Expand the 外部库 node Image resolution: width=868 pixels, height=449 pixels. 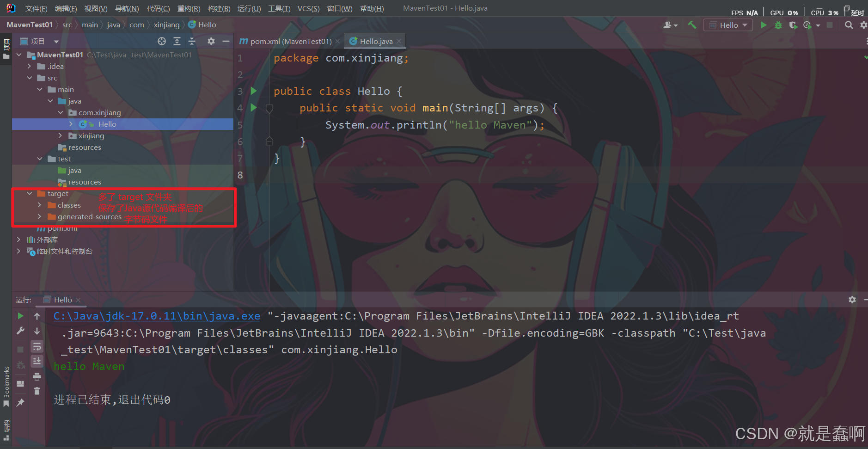pos(19,240)
